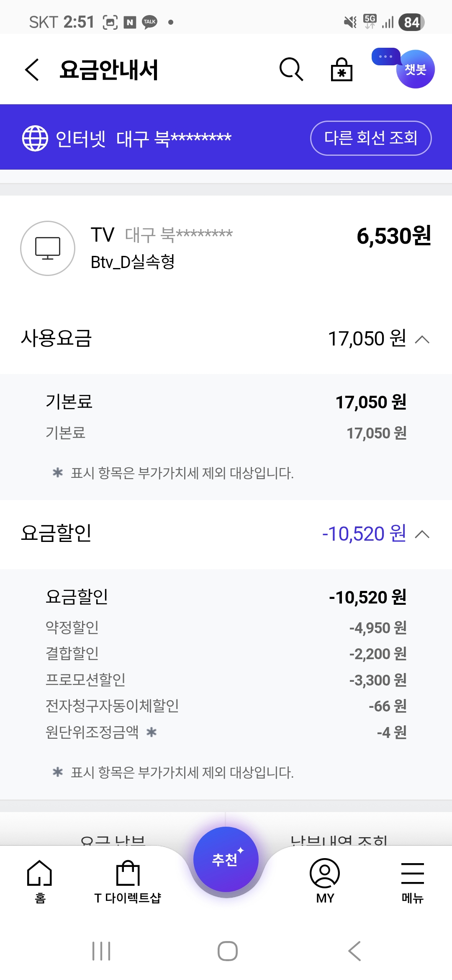
Task: Tap the locked shopping bag icon
Action: pyautogui.click(x=342, y=70)
